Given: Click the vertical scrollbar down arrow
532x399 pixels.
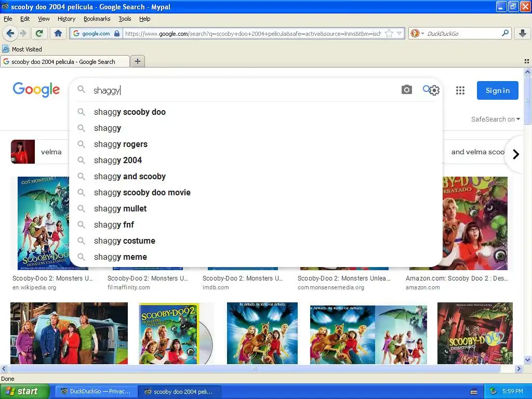Looking at the screenshot, I should point(527,360).
